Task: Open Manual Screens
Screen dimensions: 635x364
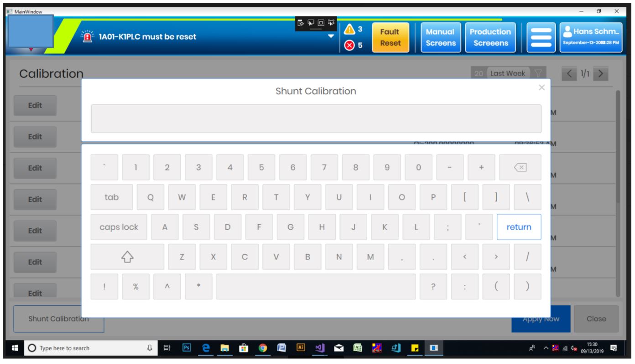Action: [440, 38]
